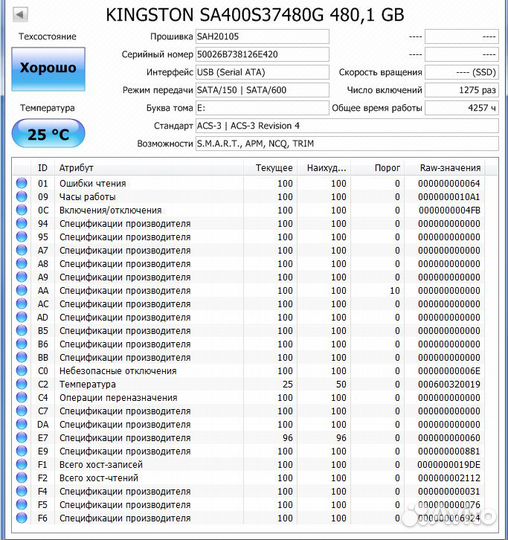Click the status orb for row F2 Всего хост-чтений
The height and width of the screenshot is (540, 508).
(22, 478)
